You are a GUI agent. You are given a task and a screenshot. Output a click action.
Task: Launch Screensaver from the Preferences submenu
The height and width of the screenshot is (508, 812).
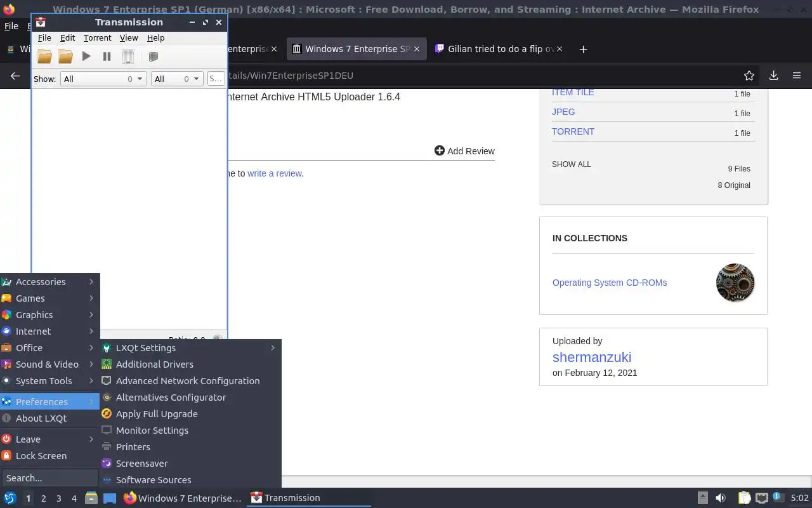(190, 464)
